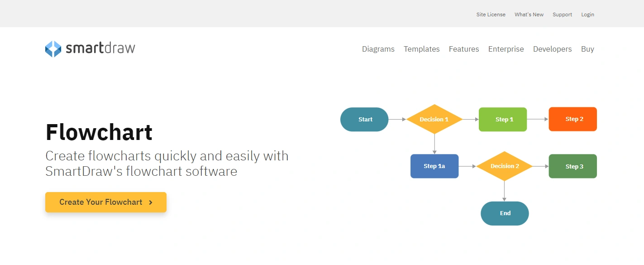Click the Decision 2 diamond
This screenshot has height=265, width=644.
pos(505,166)
